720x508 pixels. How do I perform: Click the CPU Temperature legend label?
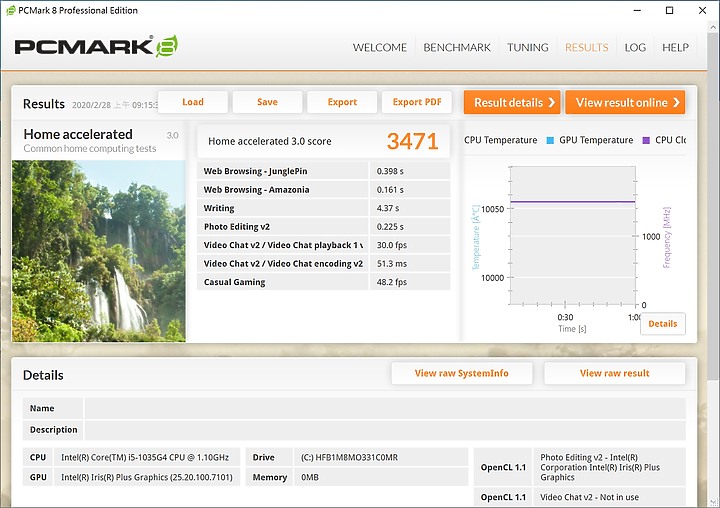(x=501, y=140)
